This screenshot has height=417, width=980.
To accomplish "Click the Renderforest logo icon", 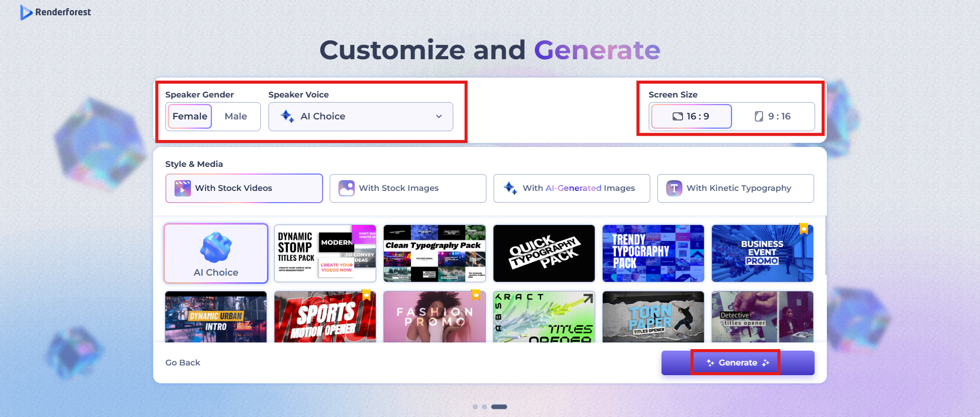I will (26, 12).
